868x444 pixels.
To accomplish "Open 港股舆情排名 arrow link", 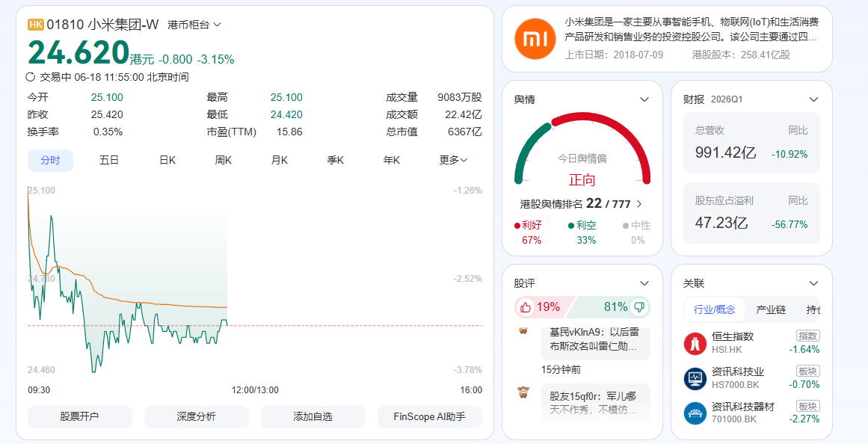I will 639,204.
